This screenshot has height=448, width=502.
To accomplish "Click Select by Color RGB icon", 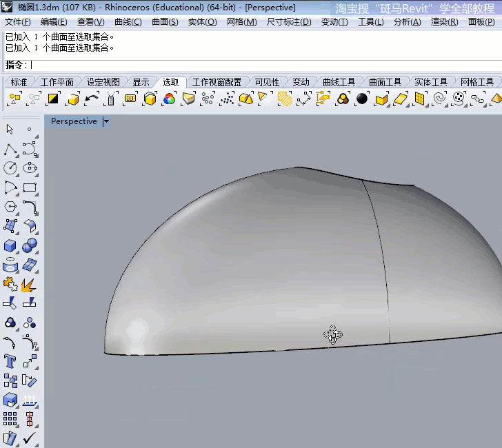I will click(169, 99).
